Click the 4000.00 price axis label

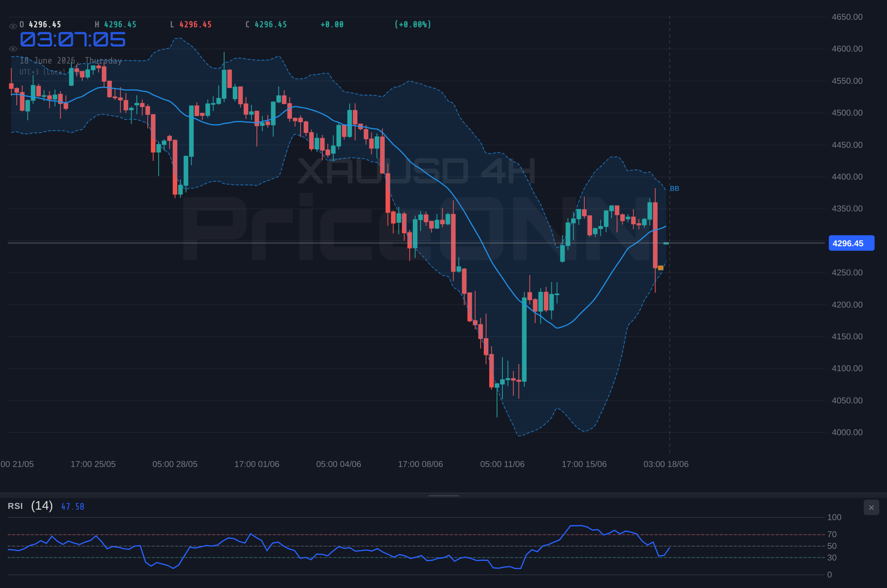coord(847,432)
